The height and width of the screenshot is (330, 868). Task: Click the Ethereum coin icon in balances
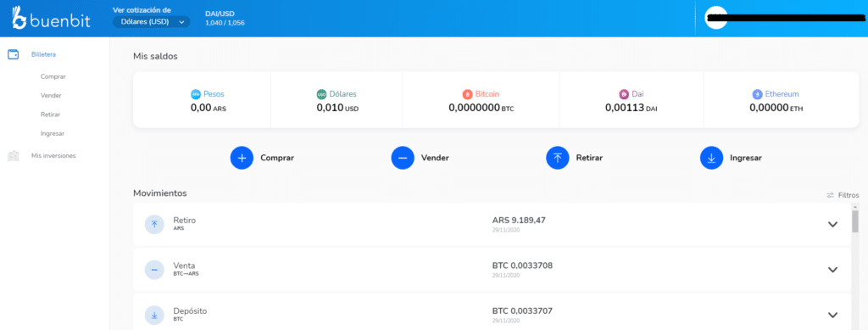pyautogui.click(x=757, y=94)
